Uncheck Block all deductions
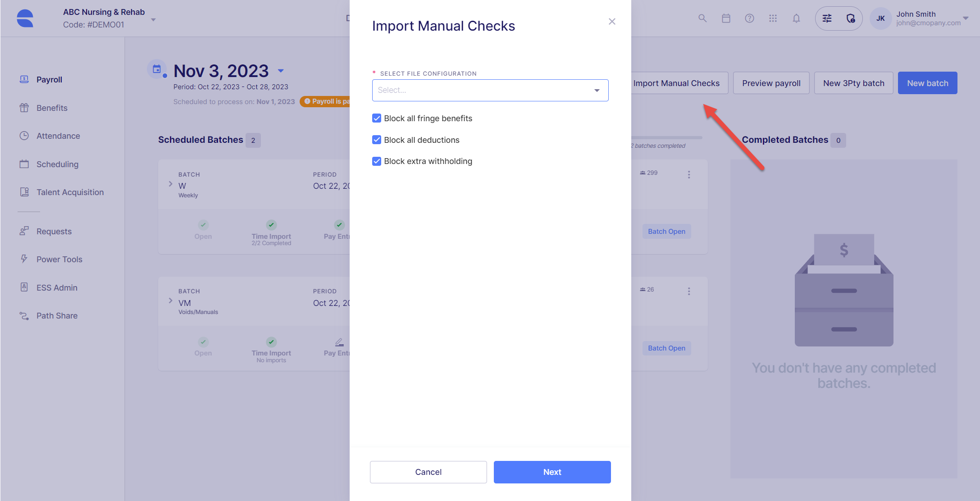Screen dimensions: 980x501 (x=377, y=140)
